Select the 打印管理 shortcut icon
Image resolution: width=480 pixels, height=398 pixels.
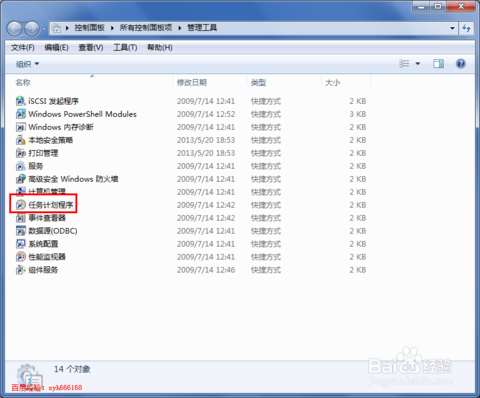pyautogui.click(x=20, y=153)
